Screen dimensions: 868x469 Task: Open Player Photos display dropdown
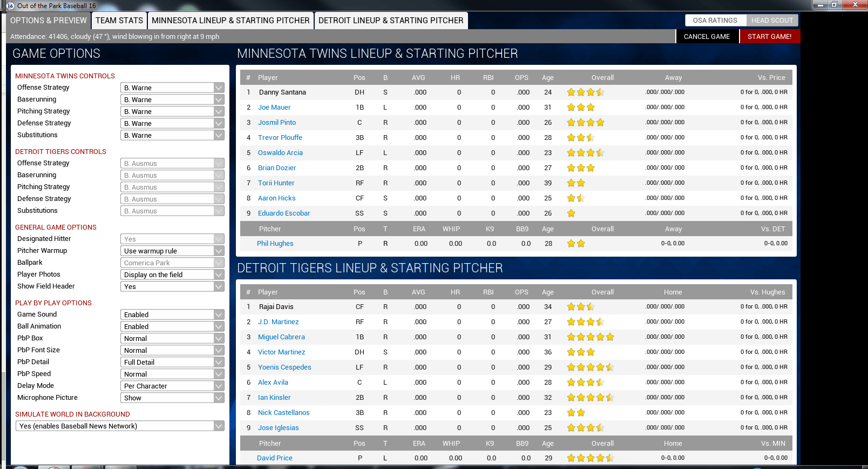(172, 274)
